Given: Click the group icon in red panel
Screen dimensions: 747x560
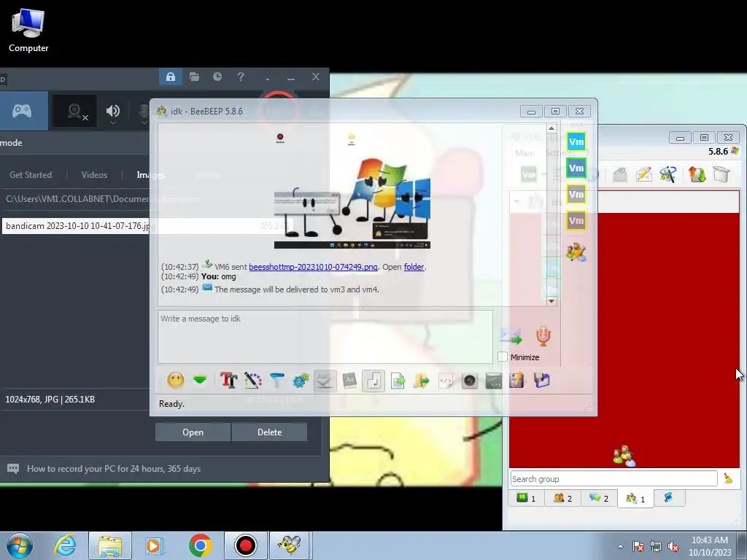Looking at the screenshot, I should pos(624,456).
